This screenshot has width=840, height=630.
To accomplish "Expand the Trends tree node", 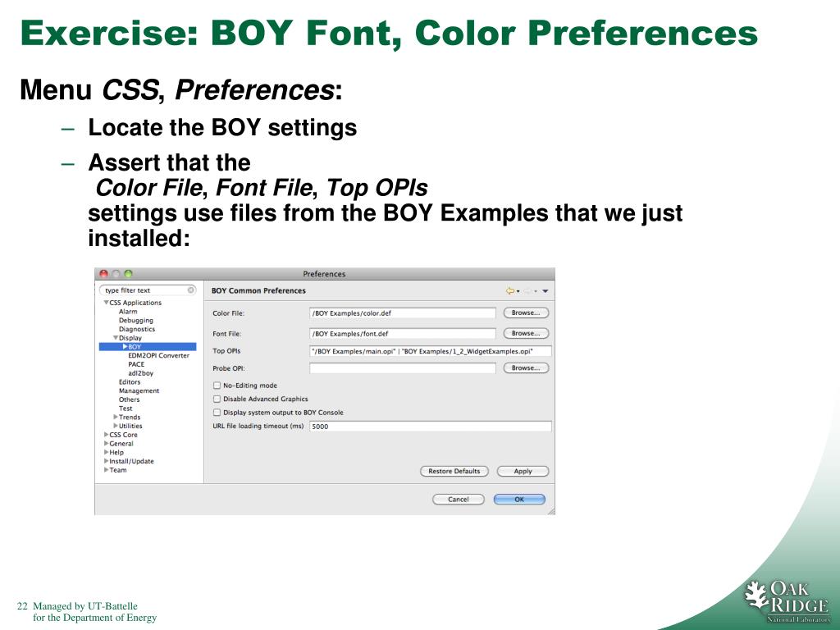I will click(x=116, y=417).
